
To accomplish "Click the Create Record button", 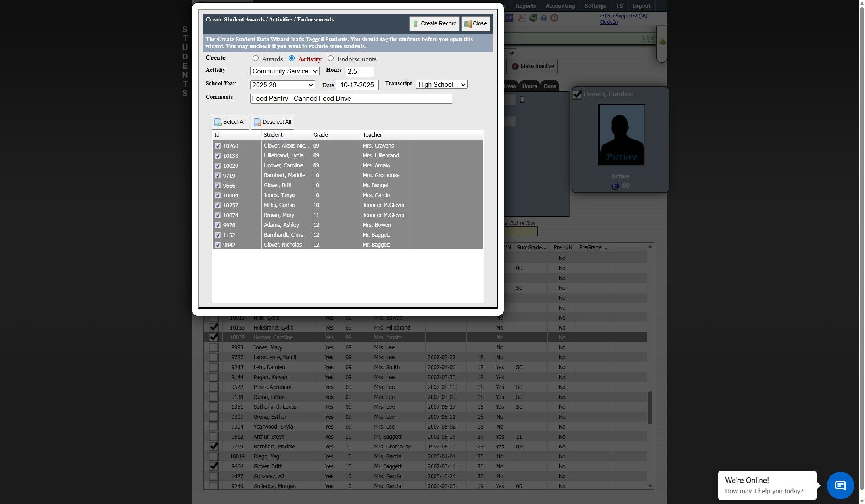I will coord(434,23).
